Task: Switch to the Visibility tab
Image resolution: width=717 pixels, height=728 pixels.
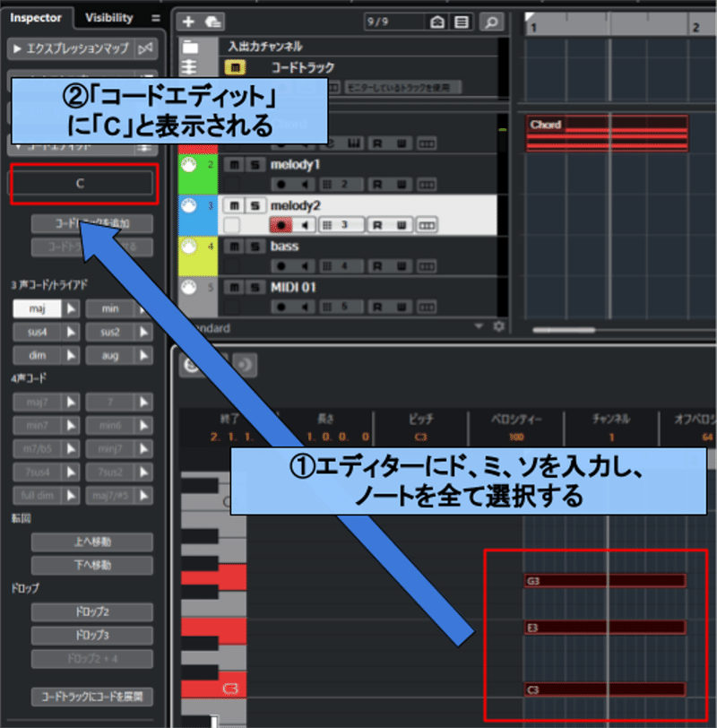Action: point(109,18)
